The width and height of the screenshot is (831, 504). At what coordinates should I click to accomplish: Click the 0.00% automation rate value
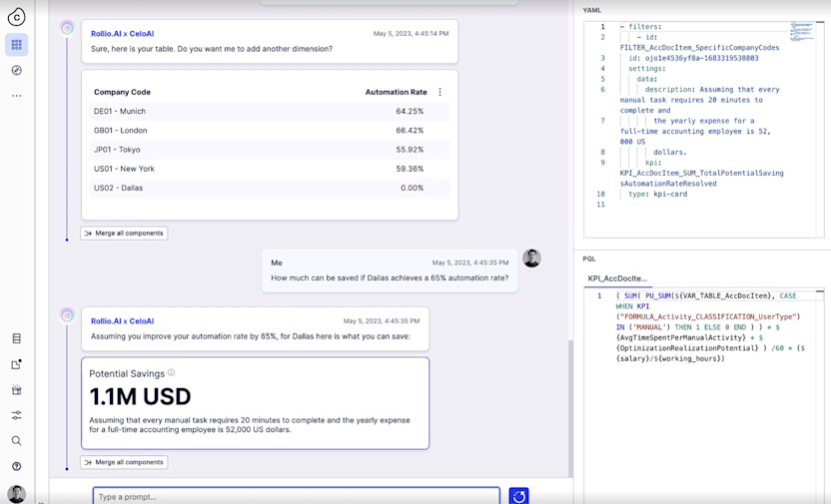pyautogui.click(x=412, y=188)
